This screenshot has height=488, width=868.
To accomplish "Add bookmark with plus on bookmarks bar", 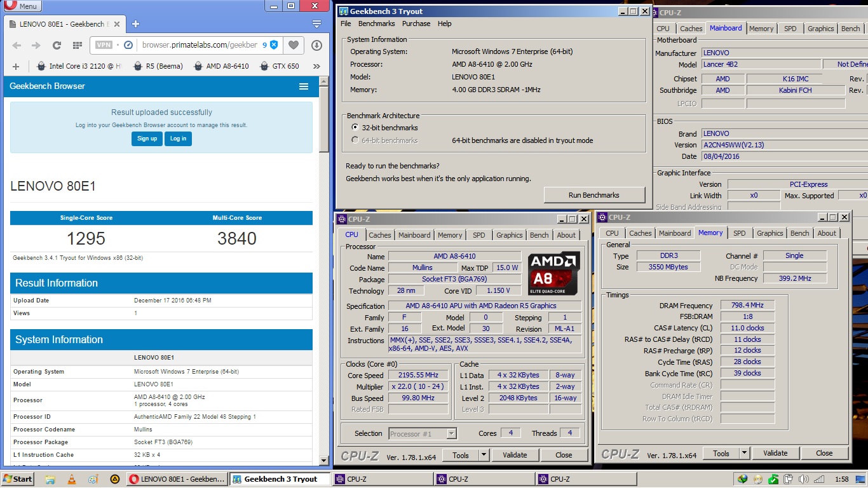I will pos(16,66).
